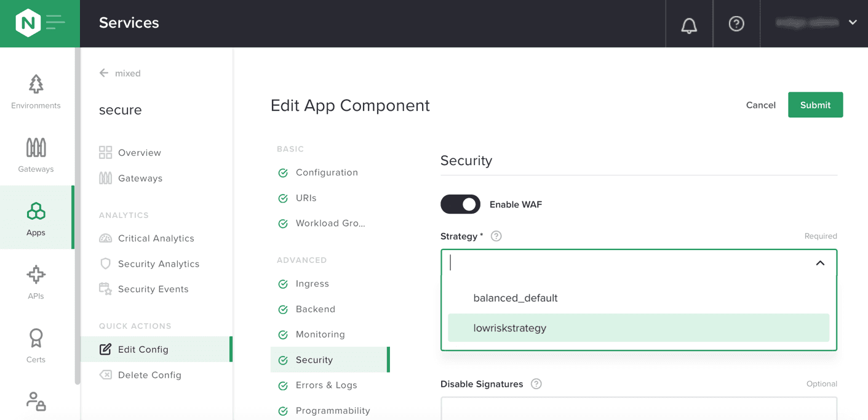Collapse the Strategy dropdown chevron
This screenshot has width=868, height=420.
820,263
